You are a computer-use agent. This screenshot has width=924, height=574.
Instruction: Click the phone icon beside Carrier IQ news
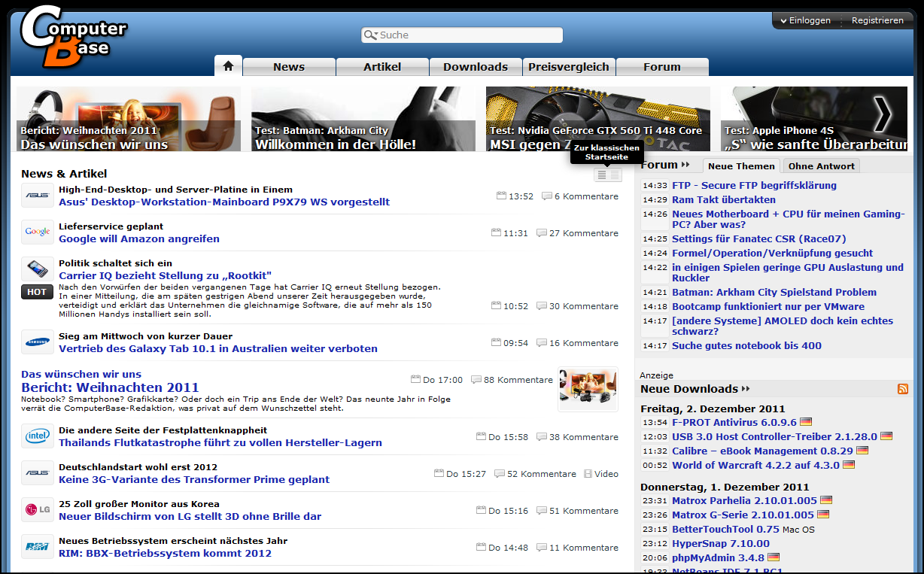point(38,269)
